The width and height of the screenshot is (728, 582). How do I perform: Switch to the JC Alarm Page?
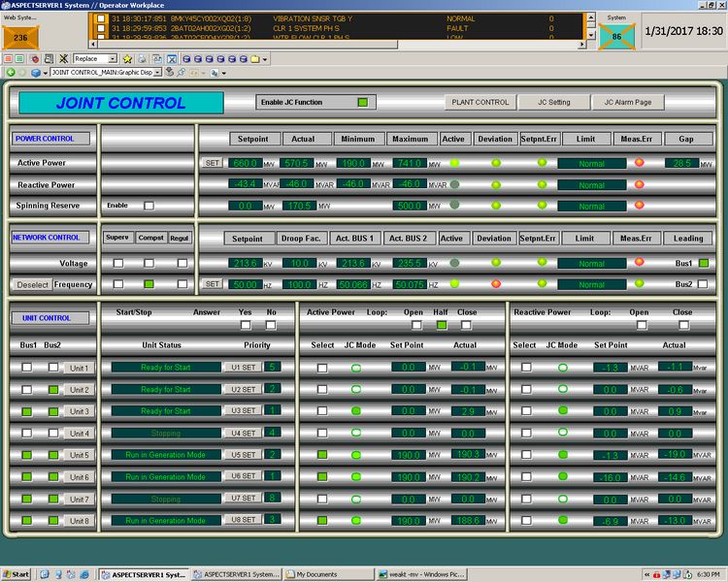pos(628,102)
